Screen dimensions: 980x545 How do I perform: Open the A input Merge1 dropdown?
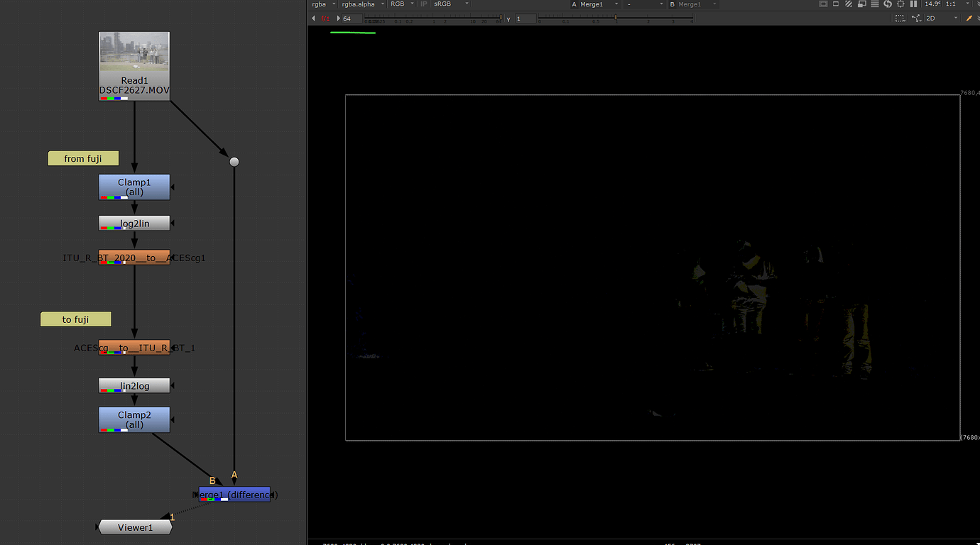click(x=600, y=4)
